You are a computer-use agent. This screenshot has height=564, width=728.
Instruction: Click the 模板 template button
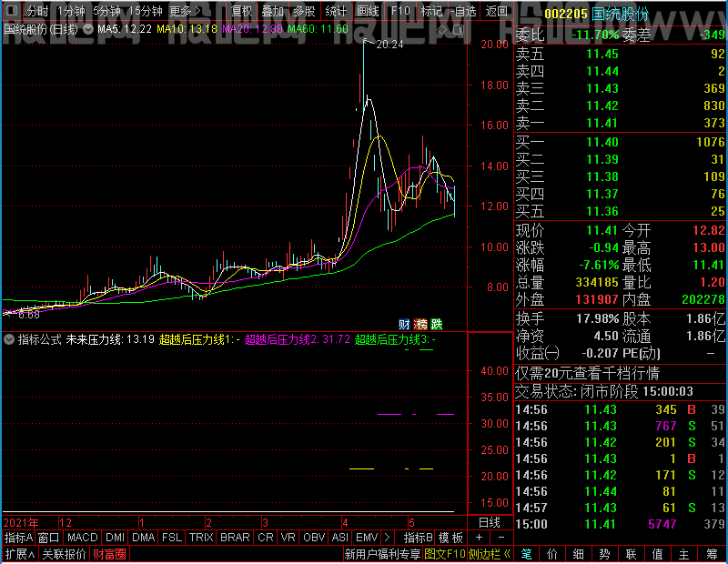click(450, 538)
